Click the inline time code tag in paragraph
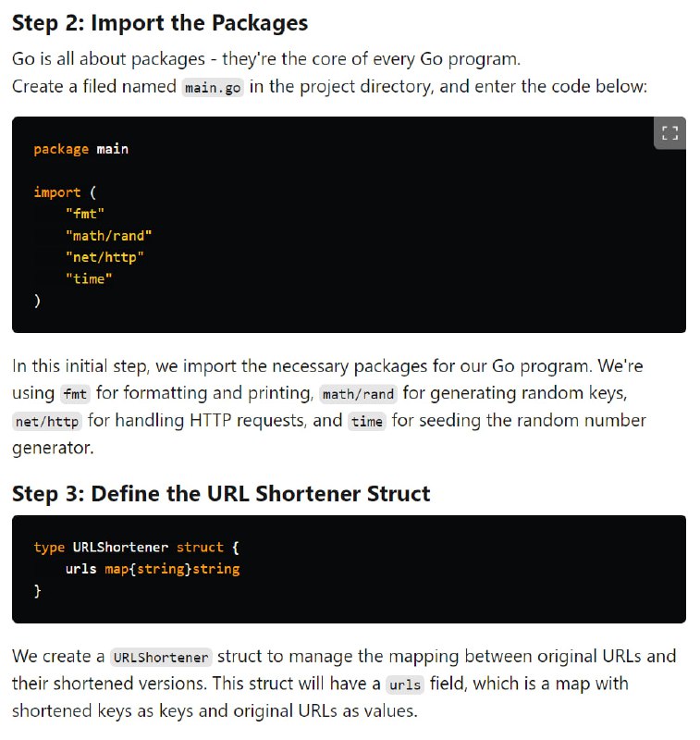This screenshot has height=740, width=700. click(x=367, y=421)
